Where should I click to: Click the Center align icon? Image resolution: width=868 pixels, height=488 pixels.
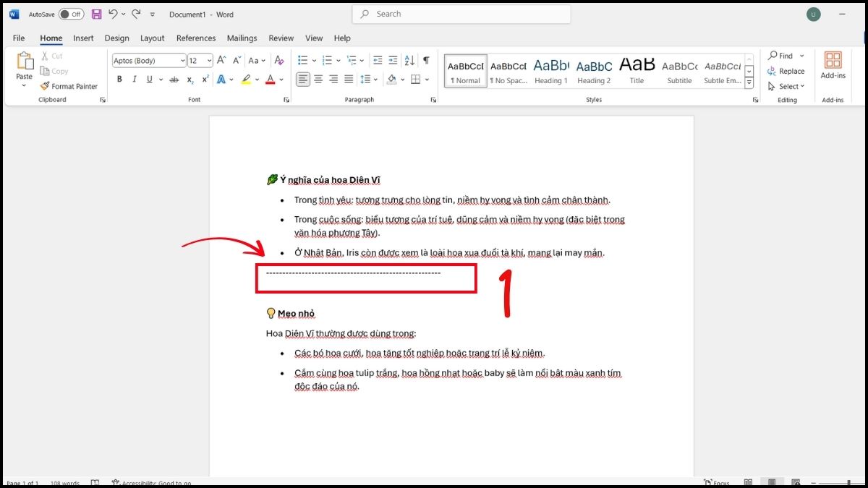click(318, 80)
